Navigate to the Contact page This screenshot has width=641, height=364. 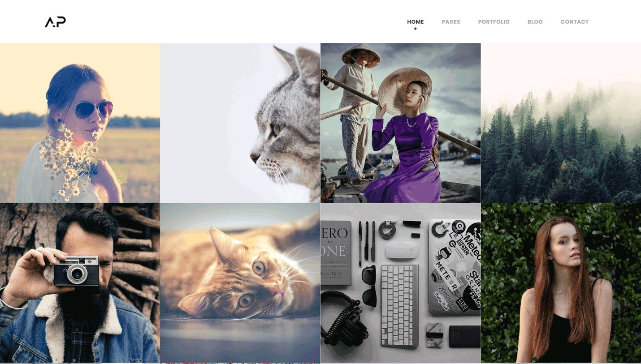click(x=574, y=21)
